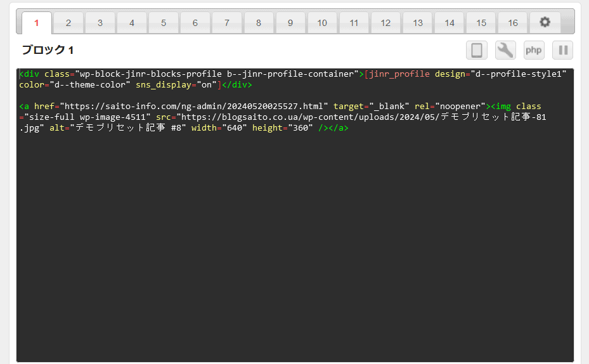The width and height of the screenshot is (589, 364).
Task: Toggle the php execution button
Action: [534, 50]
